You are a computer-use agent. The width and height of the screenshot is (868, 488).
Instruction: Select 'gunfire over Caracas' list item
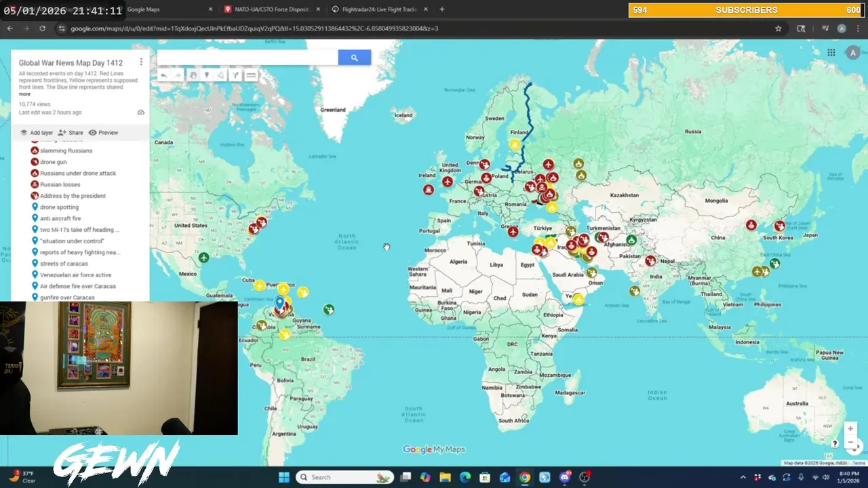coord(67,298)
